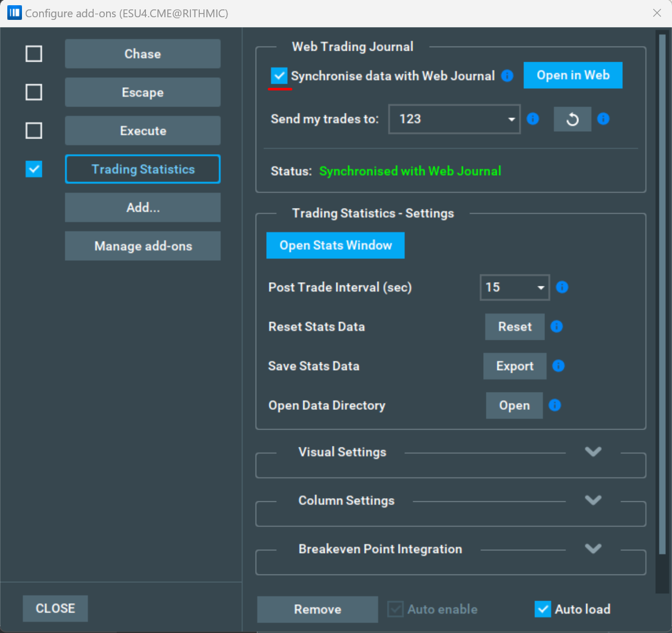The image size is (672, 633).
Task: Select the Escape add-on in list
Action: click(x=142, y=93)
